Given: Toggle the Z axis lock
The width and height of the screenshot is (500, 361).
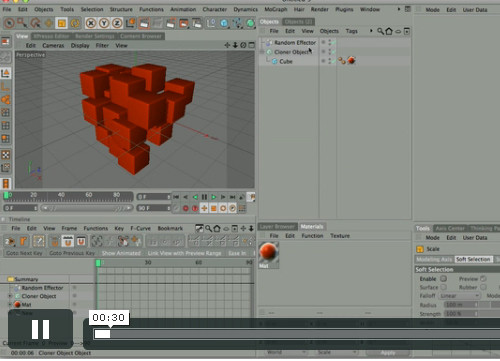Looking at the screenshot, I should pos(117,23).
